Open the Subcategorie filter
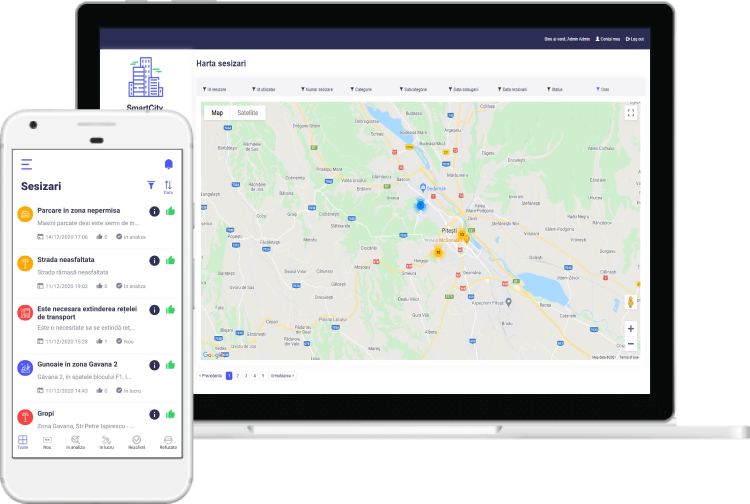 click(413, 89)
